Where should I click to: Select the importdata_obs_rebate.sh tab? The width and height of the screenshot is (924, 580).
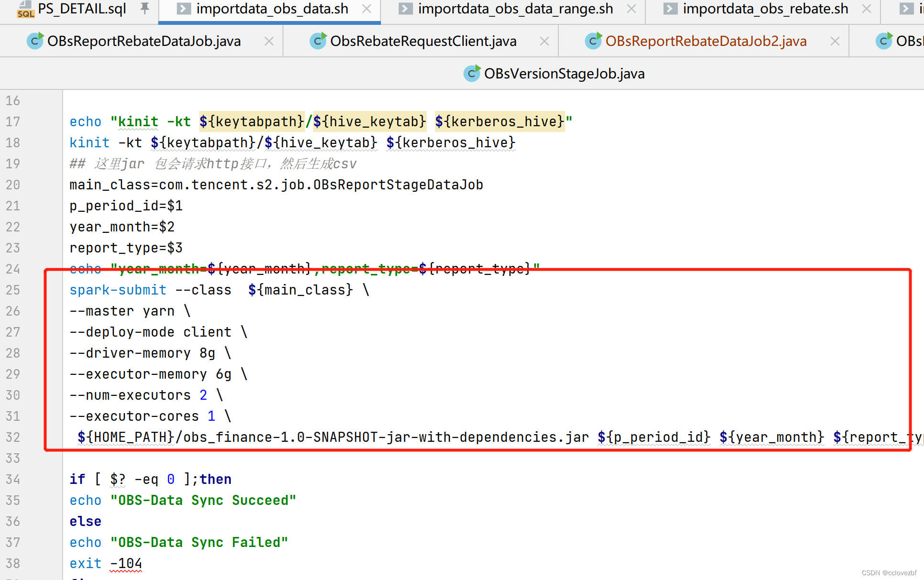(765, 9)
